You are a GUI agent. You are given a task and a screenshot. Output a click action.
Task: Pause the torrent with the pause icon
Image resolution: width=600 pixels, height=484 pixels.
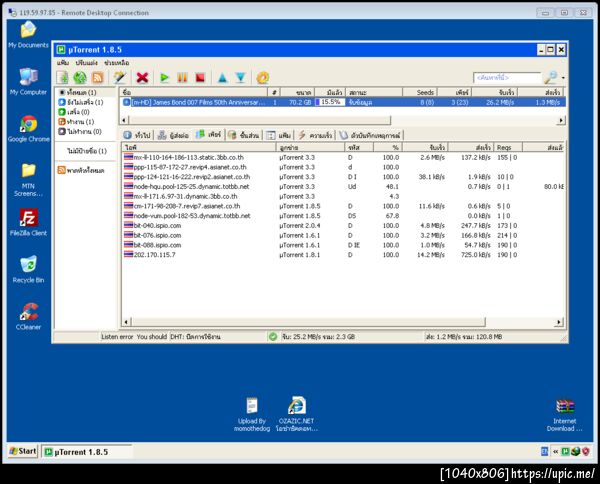(x=183, y=78)
